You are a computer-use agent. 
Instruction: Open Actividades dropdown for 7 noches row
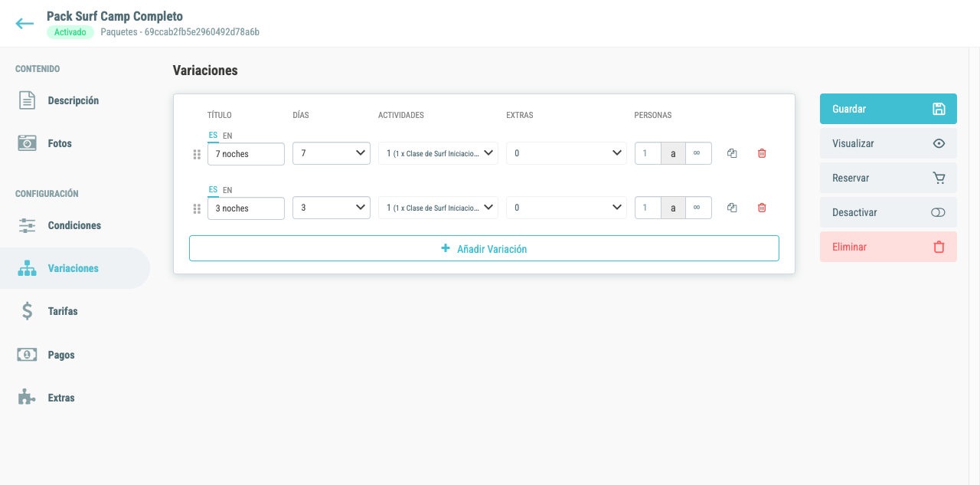click(x=438, y=153)
